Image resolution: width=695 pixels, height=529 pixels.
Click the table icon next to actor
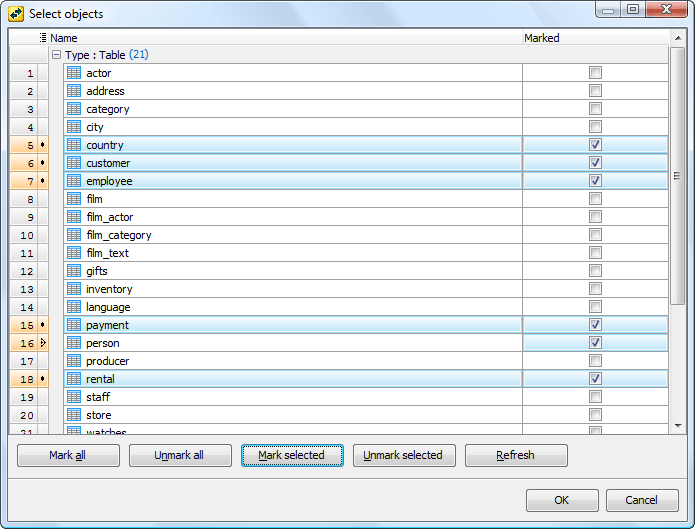click(x=73, y=73)
